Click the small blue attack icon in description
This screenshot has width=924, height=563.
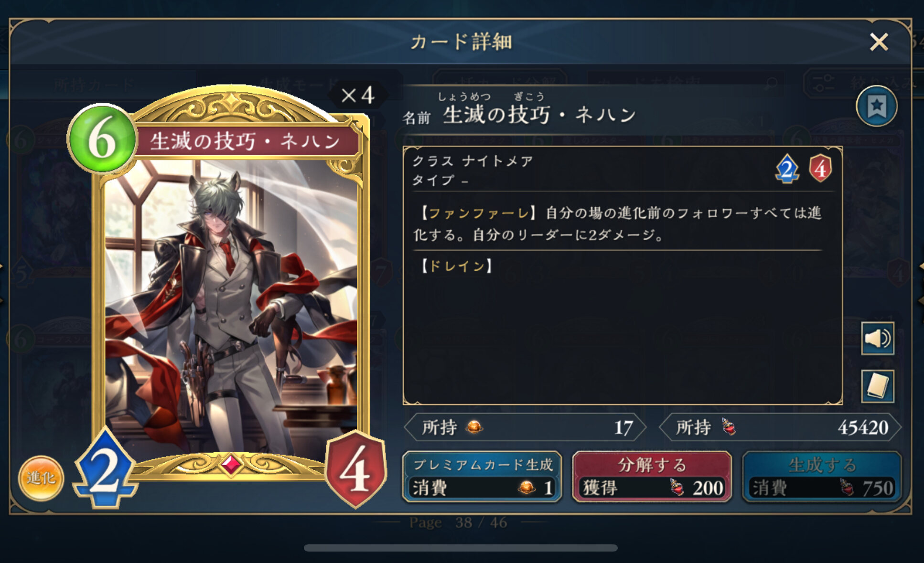tap(787, 169)
